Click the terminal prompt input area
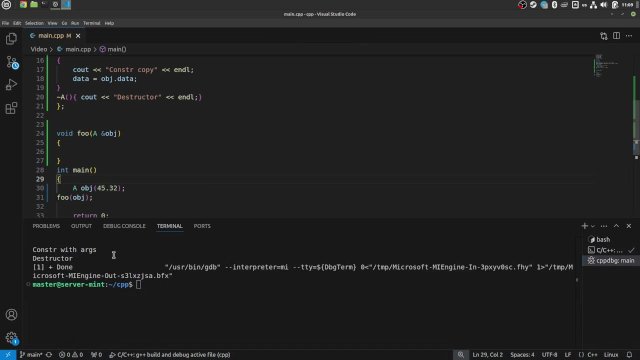 coord(138,285)
